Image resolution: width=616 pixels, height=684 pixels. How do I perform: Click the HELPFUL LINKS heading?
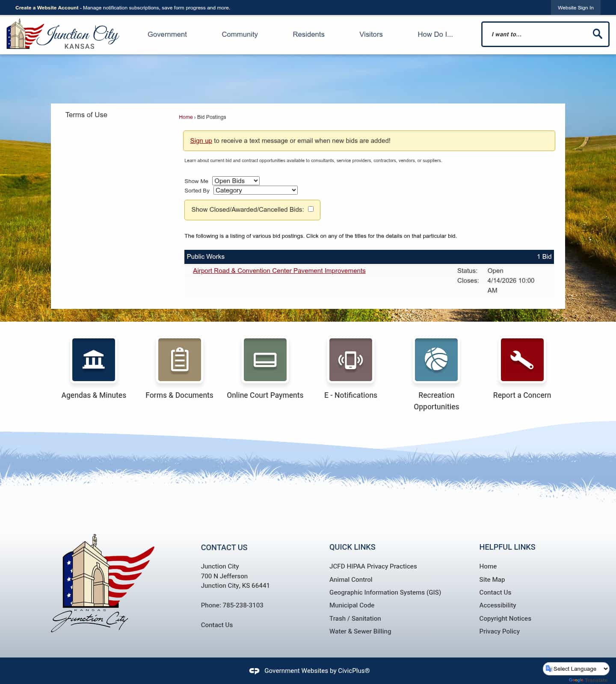coord(507,547)
